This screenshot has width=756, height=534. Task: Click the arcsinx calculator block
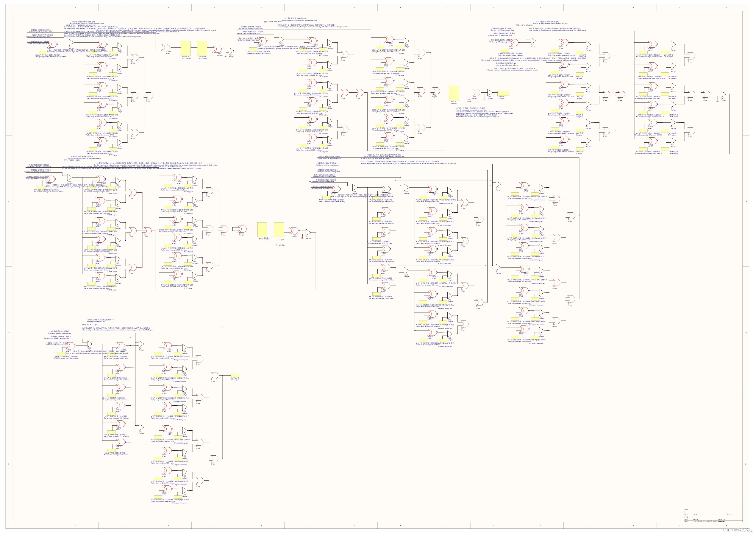[x=262, y=230]
